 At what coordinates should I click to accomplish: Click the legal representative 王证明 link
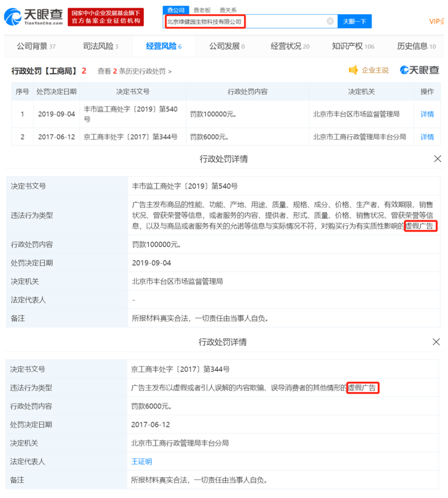(x=142, y=462)
